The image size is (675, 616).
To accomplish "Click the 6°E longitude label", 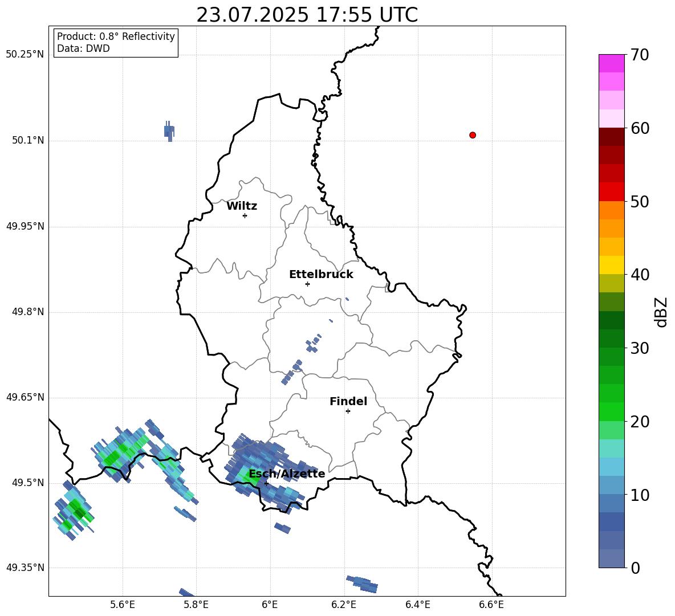I will [x=270, y=605].
